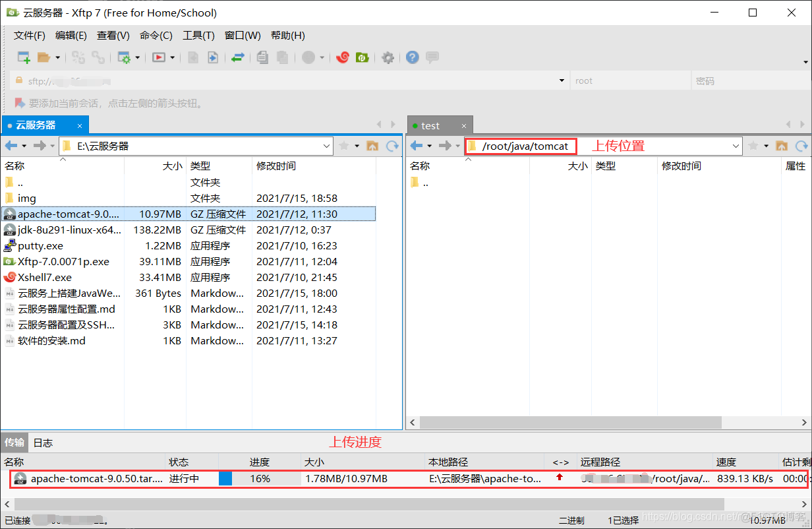Click the root username field
The width and height of the screenshot is (812, 529).
pyautogui.click(x=629, y=81)
